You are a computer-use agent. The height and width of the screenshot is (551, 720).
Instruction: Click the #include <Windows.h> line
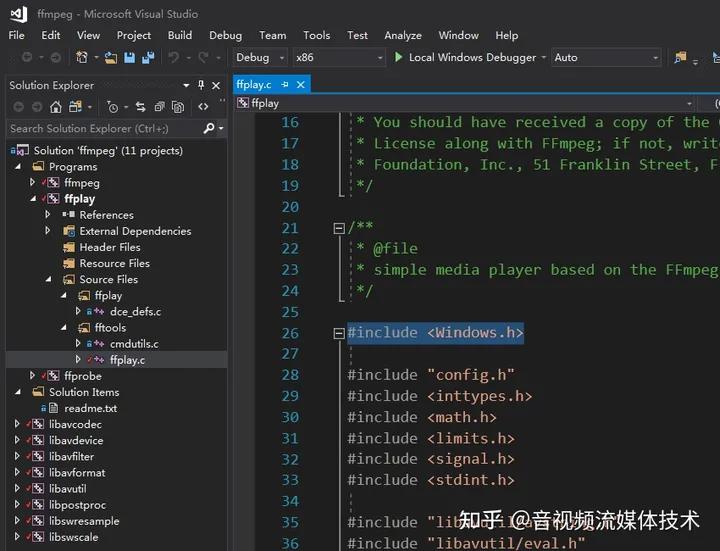click(435, 333)
